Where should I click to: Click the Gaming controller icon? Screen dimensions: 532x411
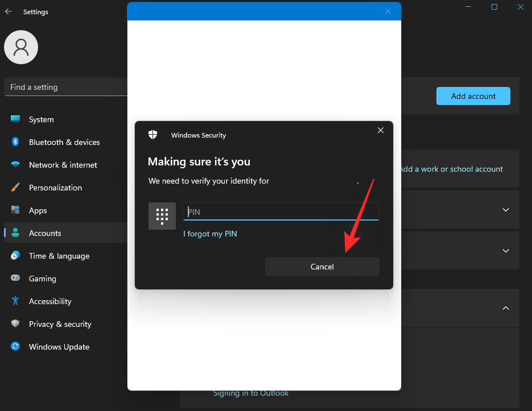[15, 279]
